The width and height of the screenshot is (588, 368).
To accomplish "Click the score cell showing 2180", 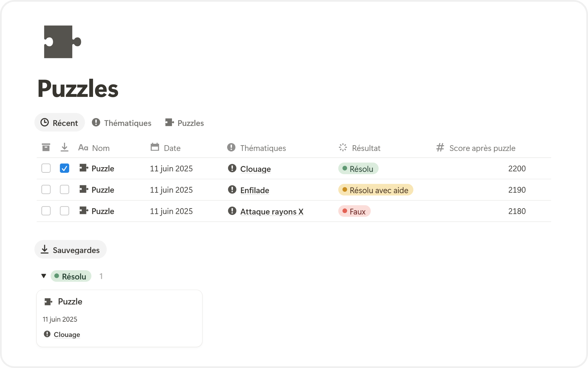I will click(517, 211).
